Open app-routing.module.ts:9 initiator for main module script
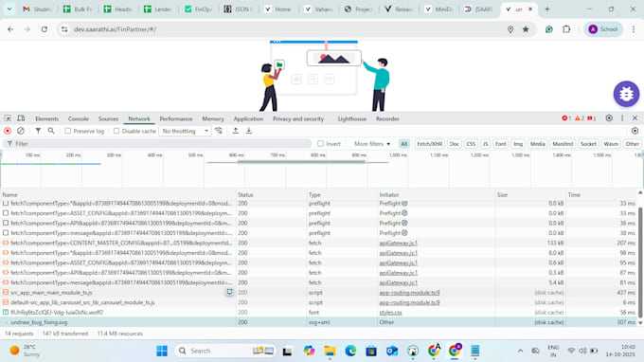The height and width of the screenshot is (362, 644). pyautogui.click(x=409, y=293)
